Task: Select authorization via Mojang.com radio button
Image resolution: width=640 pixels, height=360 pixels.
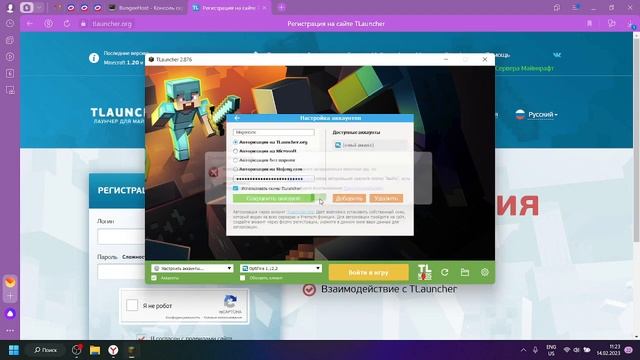Action: [x=236, y=169]
